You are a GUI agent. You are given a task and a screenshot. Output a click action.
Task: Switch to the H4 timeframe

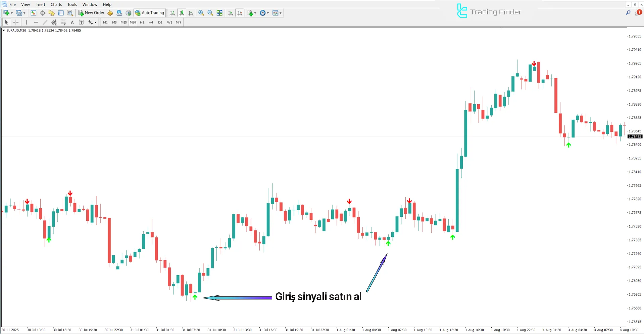point(151,22)
